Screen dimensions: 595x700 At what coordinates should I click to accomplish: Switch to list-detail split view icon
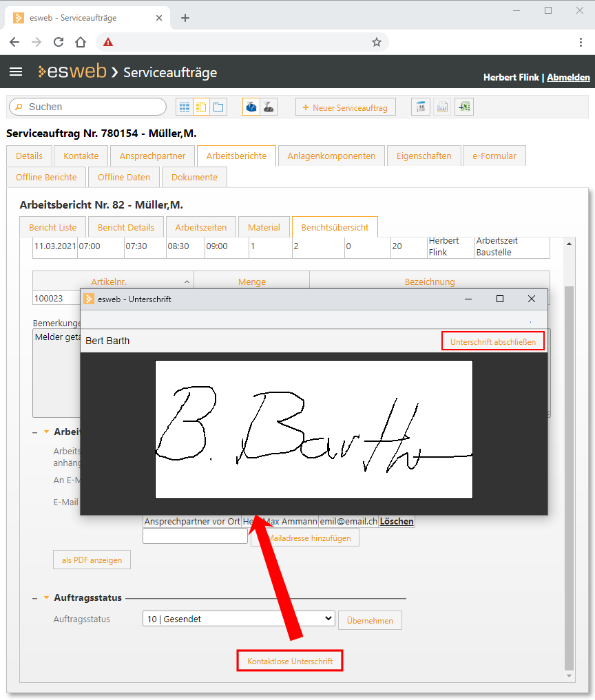[x=201, y=107]
